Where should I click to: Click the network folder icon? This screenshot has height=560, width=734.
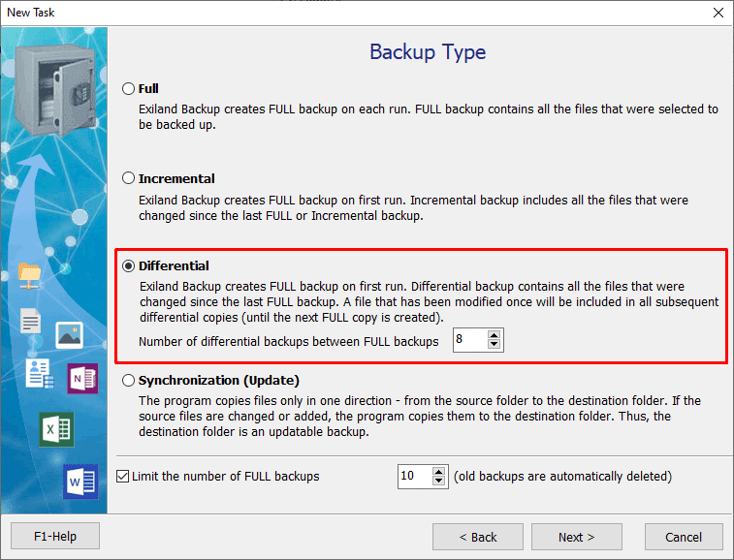(29, 275)
